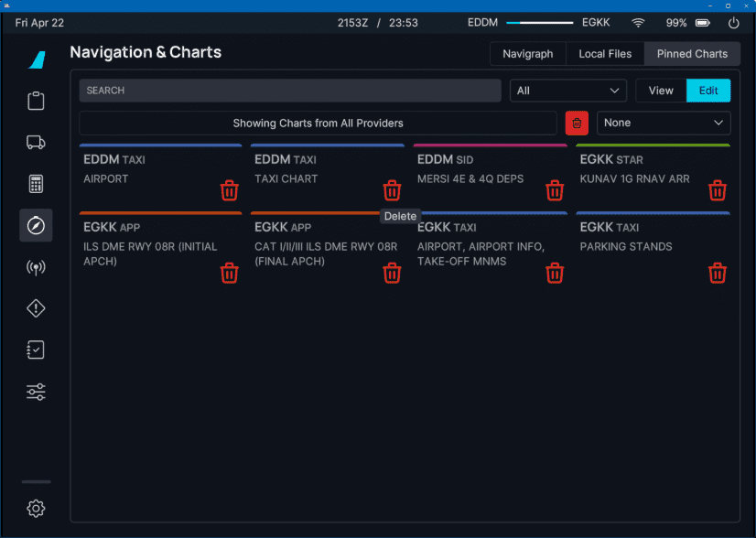Click the power button in status bar

tap(733, 23)
